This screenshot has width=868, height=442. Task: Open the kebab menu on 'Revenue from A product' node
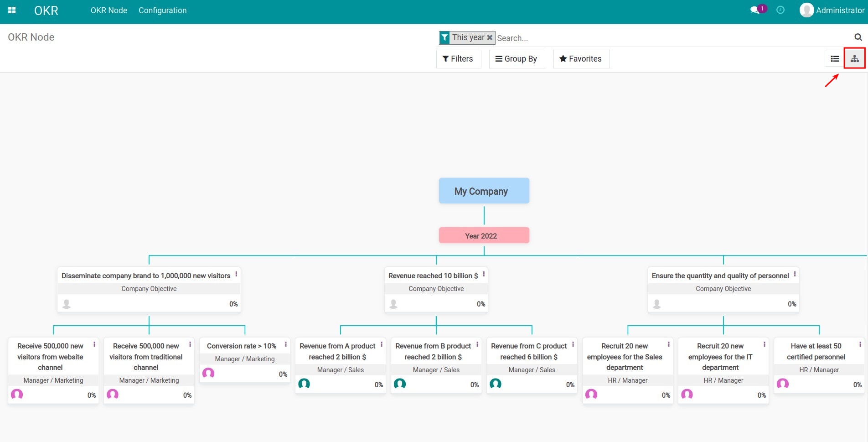coord(382,345)
